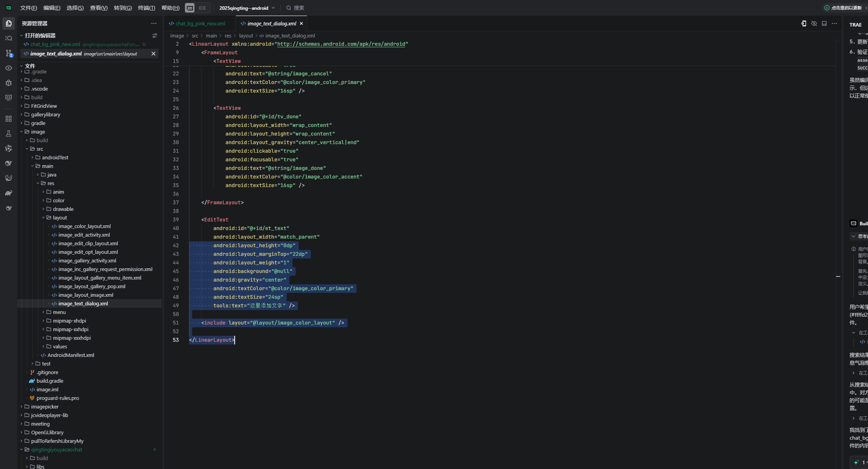Open image_layout_gallery_pop.xml file
Image resolution: width=868 pixels, height=469 pixels.
tap(92, 286)
